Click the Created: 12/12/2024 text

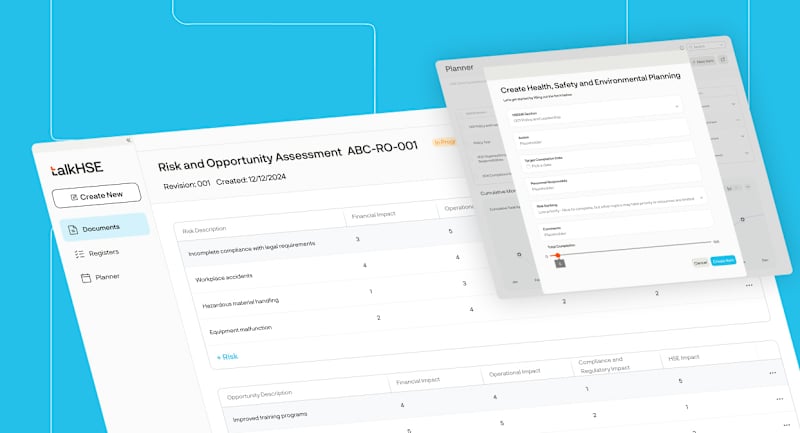coord(251,179)
